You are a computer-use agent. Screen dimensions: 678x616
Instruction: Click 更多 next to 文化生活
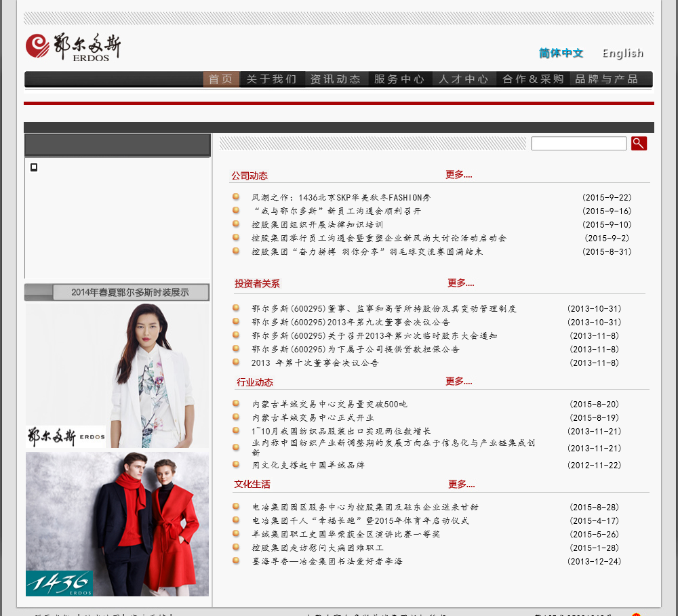[461, 484]
